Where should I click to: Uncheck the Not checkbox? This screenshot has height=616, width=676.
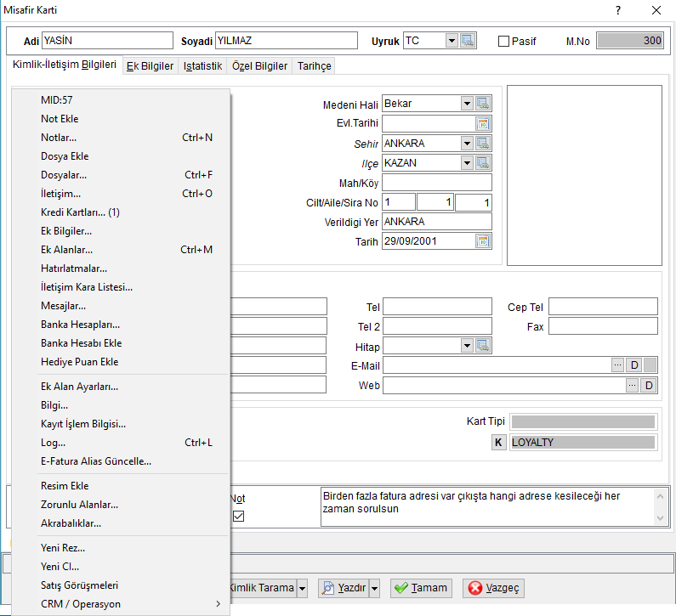pyautogui.click(x=238, y=516)
